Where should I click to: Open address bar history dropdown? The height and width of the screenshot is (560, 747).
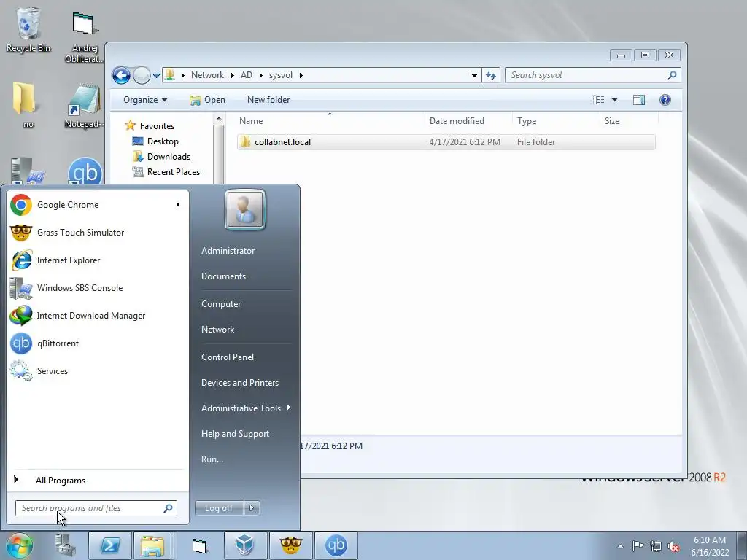(x=474, y=75)
